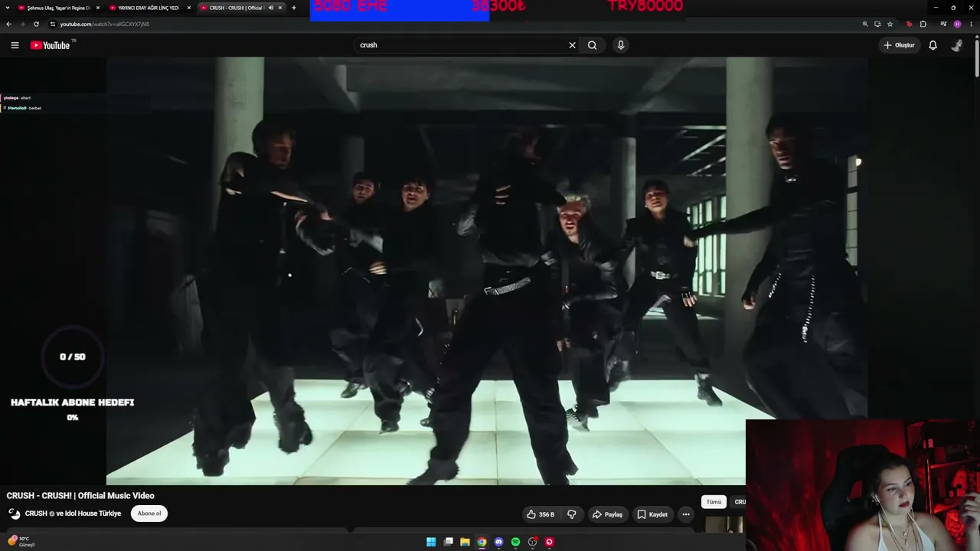Open a new browser tab
Image resolution: width=980 pixels, height=551 pixels.
pyautogui.click(x=294, y=8)
